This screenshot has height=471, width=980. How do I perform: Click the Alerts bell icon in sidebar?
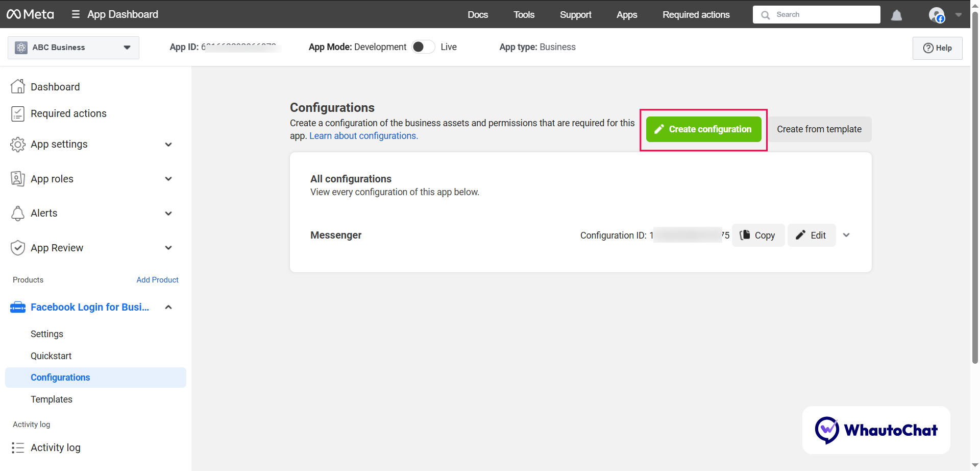point(18,213)
